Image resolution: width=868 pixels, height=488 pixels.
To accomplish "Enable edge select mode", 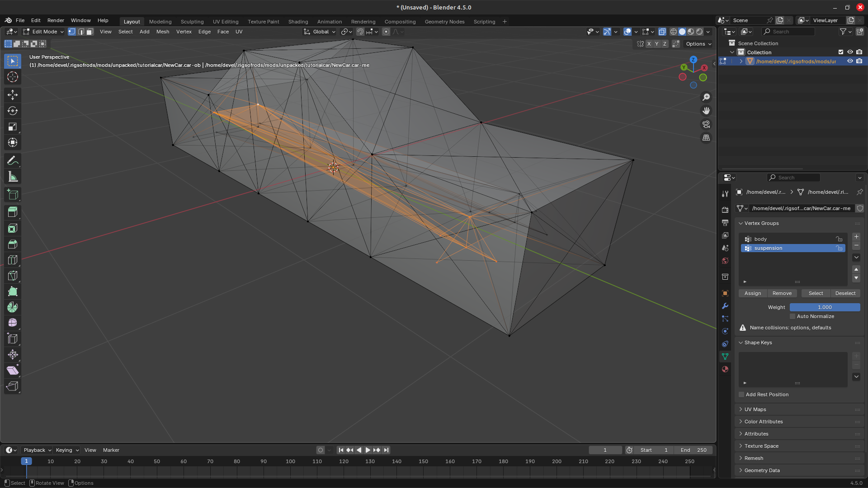I will (81, 32).
